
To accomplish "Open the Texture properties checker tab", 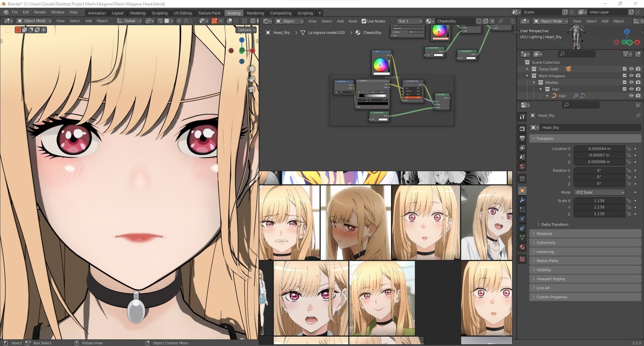I will tap(522, 259).
